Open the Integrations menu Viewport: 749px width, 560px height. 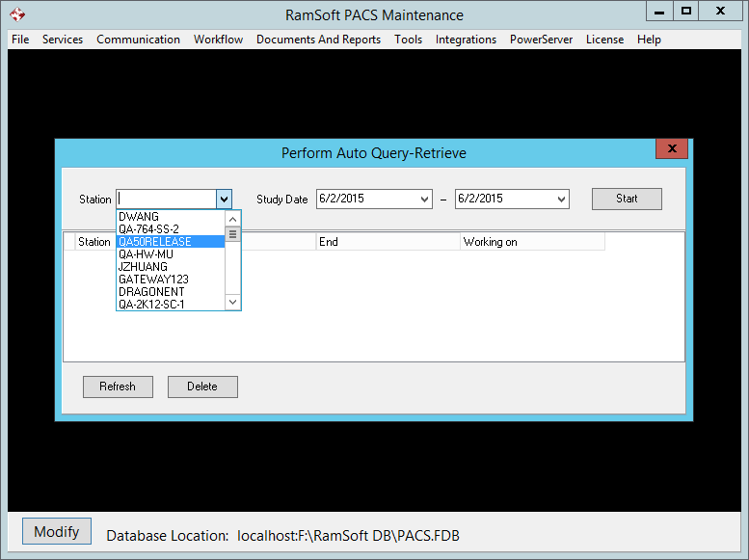(x=466, y=40)
